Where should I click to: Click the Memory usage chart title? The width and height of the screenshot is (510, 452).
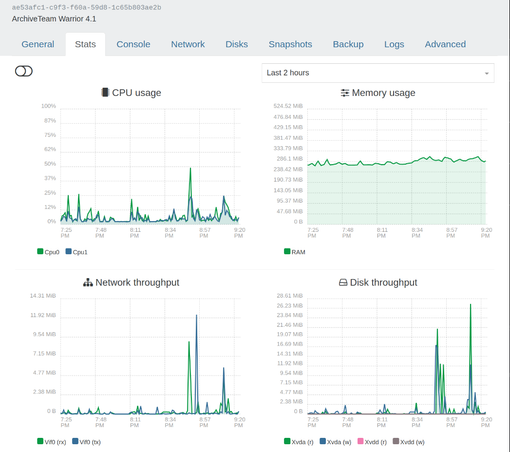point(383,93)
